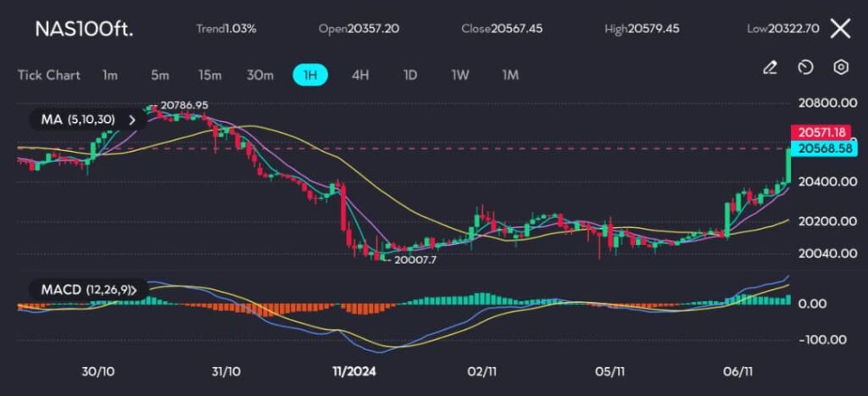Click the NAS100ft. symbol title

pyautogui.click(x=84, y=29)
